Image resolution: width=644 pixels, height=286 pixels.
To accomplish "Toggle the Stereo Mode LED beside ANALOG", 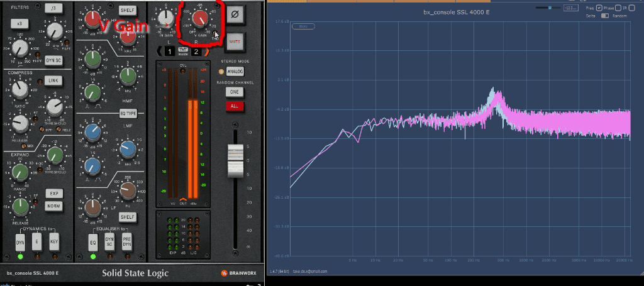I will 221,72.
